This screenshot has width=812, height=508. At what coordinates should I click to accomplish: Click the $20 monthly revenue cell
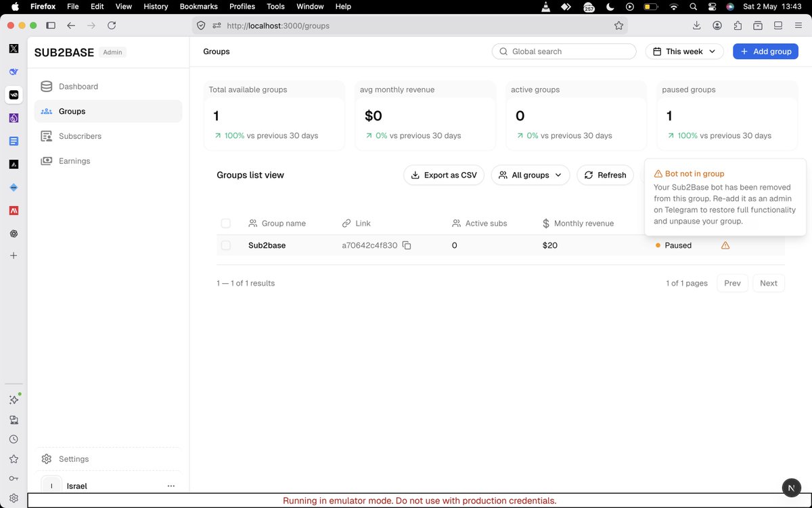(x=550, y=245)
